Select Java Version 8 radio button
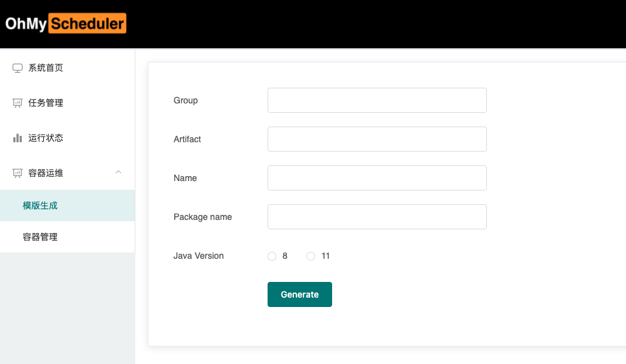The image size is (626, 364). coord(272,256)
